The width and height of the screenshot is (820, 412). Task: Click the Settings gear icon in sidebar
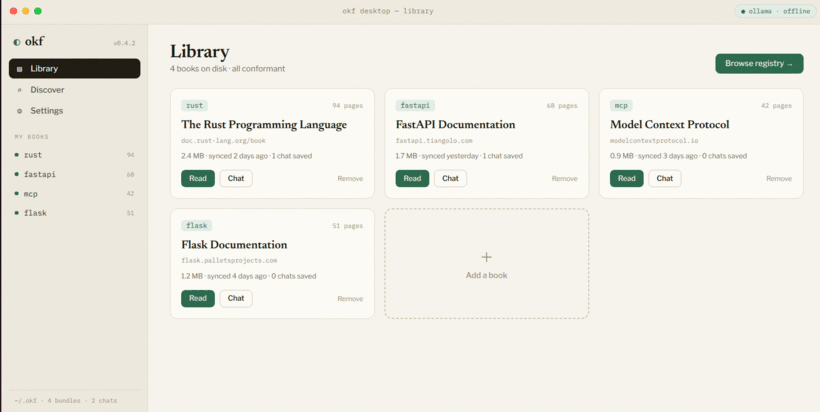pos(20,111)
